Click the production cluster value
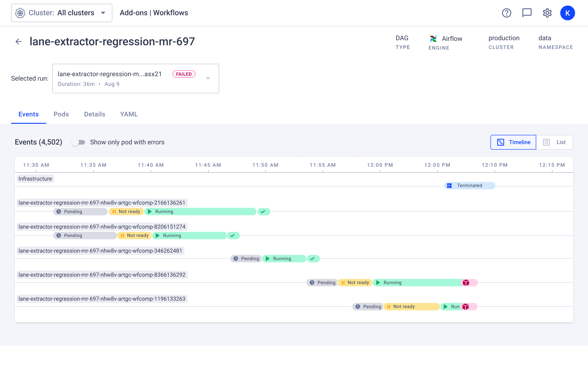 [504, 38]
